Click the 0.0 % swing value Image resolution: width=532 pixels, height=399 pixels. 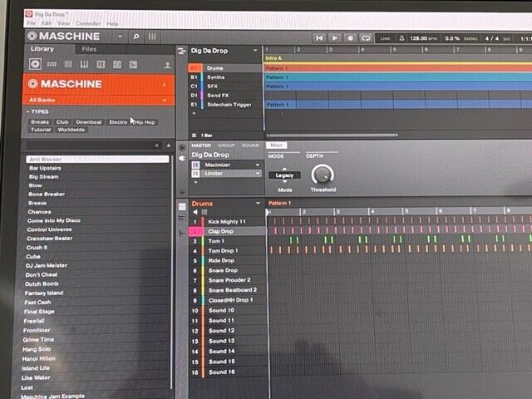tap(452, 38)
